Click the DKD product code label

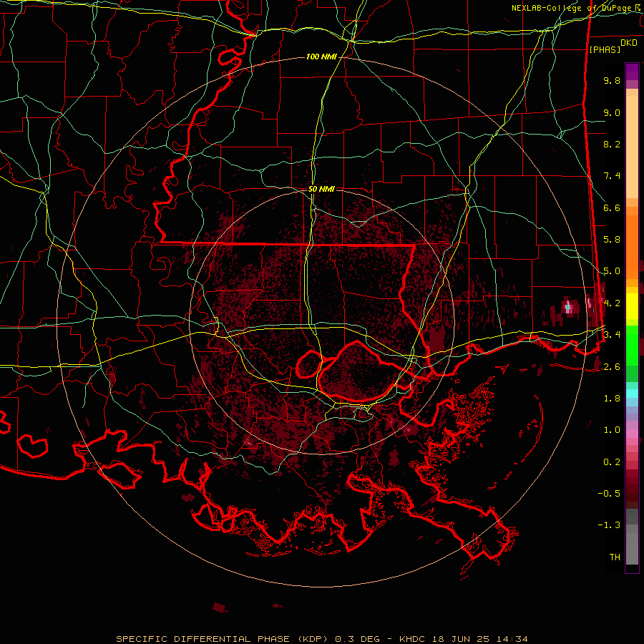tap(629, 43)
